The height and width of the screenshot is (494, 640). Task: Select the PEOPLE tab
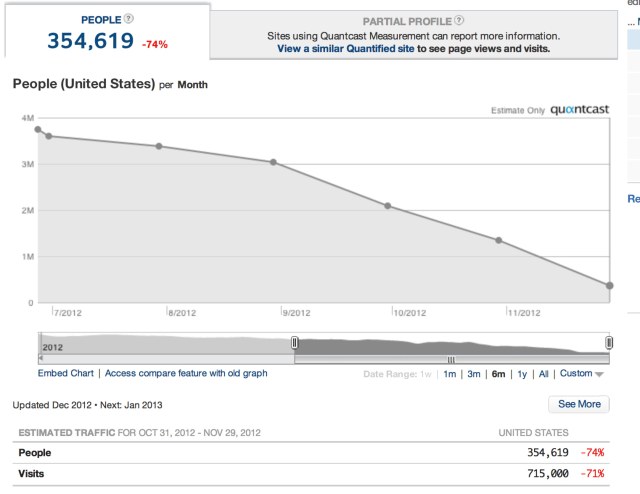click(104, 32)
